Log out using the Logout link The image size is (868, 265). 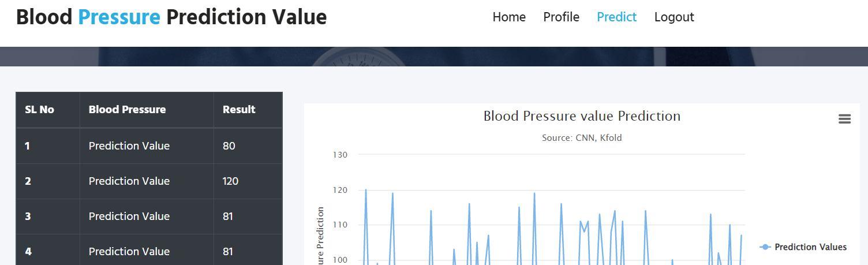coord(674,17)
